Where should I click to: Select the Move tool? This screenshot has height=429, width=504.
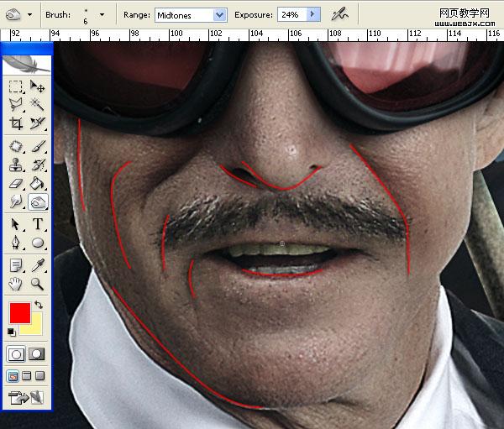tap(38, 86)
